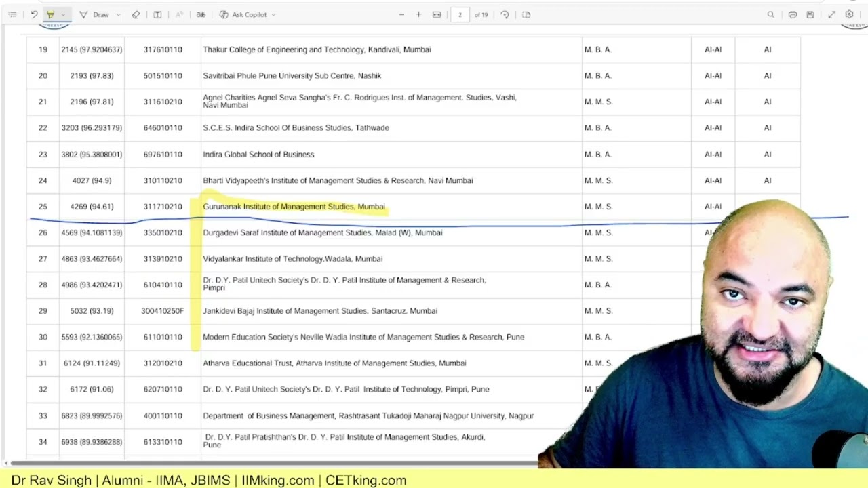Click rank cell '4027 (94.9)'
Screen dimensions: 868x488
(x=92, y=180)
